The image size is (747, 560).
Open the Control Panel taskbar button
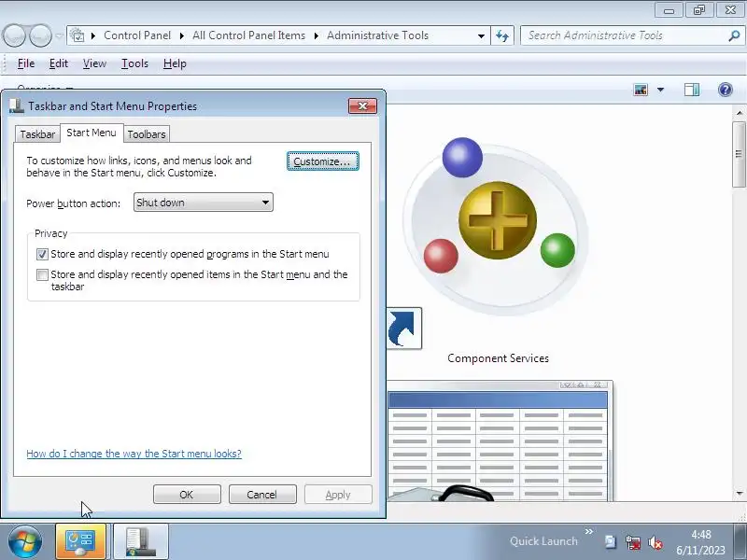tap(80, 541)
